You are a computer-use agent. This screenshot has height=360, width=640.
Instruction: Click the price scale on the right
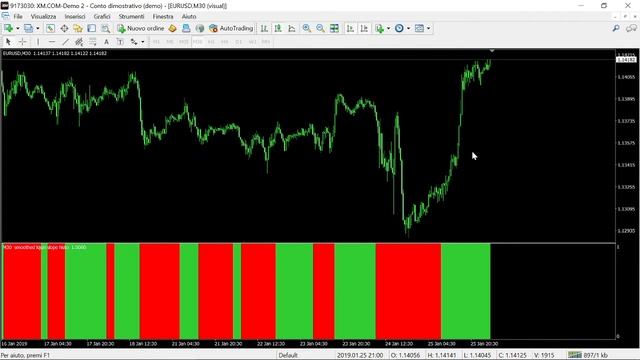coord(626,146)
